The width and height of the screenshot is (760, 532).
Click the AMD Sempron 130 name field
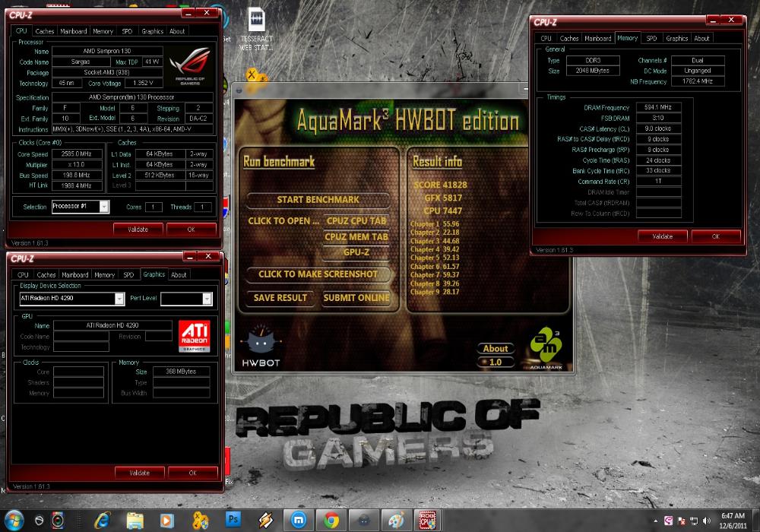coord(107,51)
